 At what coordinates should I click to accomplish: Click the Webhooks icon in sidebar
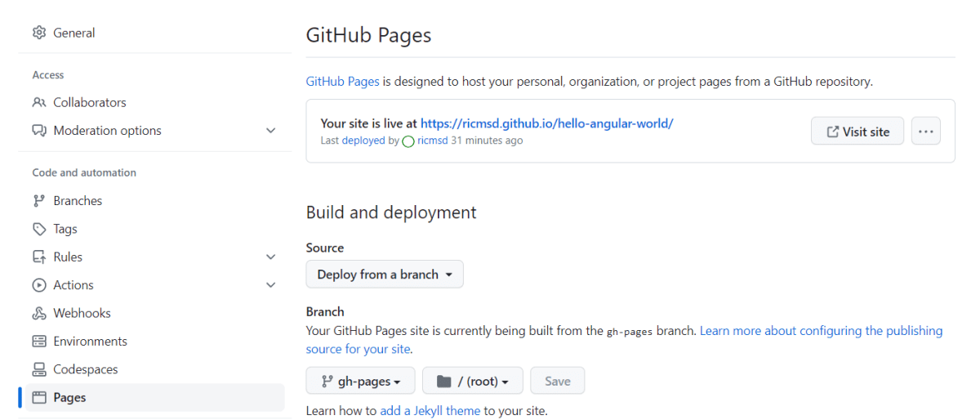point(39,313)
